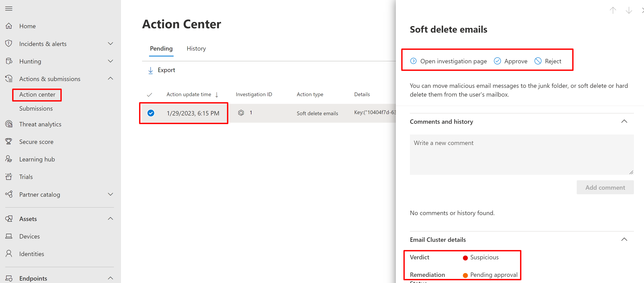The image size is (644, 283).
Task: Uncheck the selected 1/29/2023 action row
Action: click(x=151, y=113)
